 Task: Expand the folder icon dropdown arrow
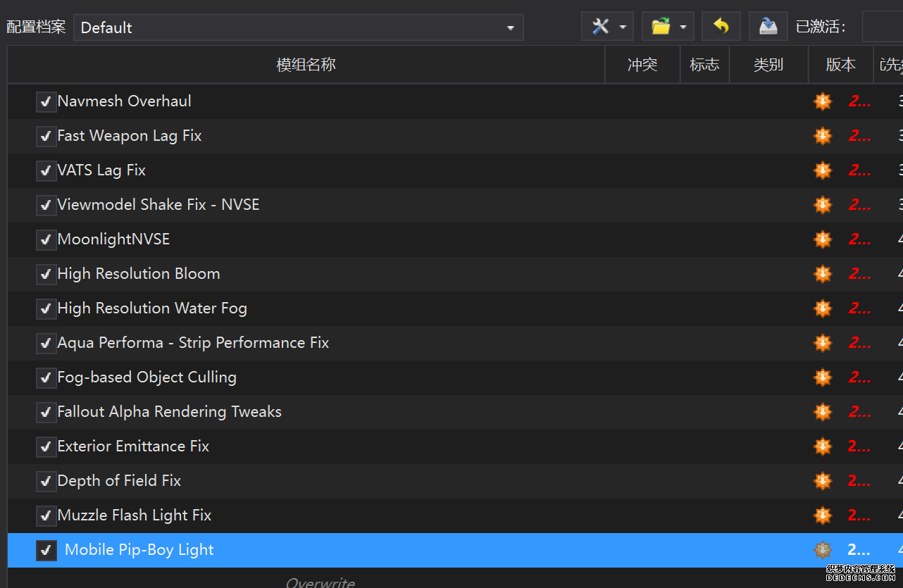(x=683, y=27)
